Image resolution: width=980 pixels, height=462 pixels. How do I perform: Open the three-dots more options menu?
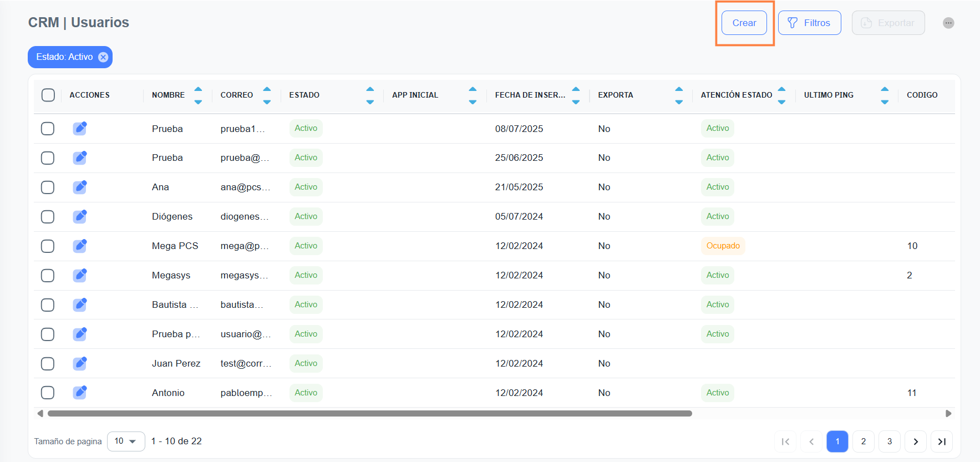[948, 23]
